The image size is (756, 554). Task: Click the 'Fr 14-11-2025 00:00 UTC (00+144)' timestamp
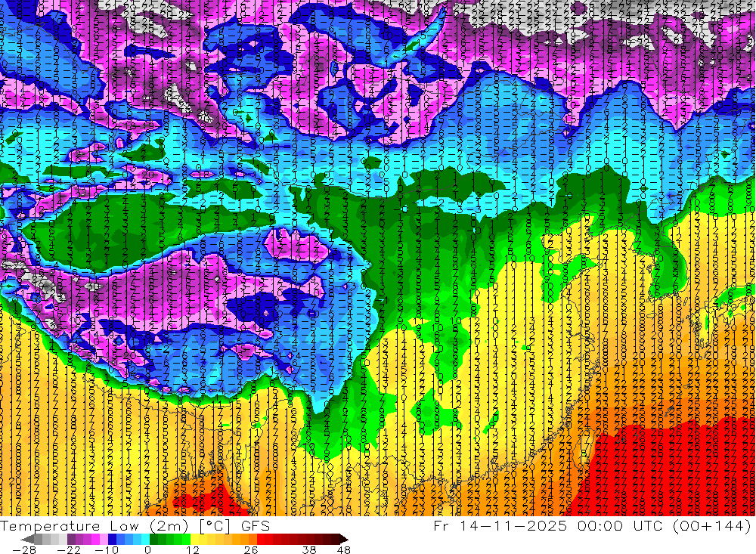click(592, 525)
